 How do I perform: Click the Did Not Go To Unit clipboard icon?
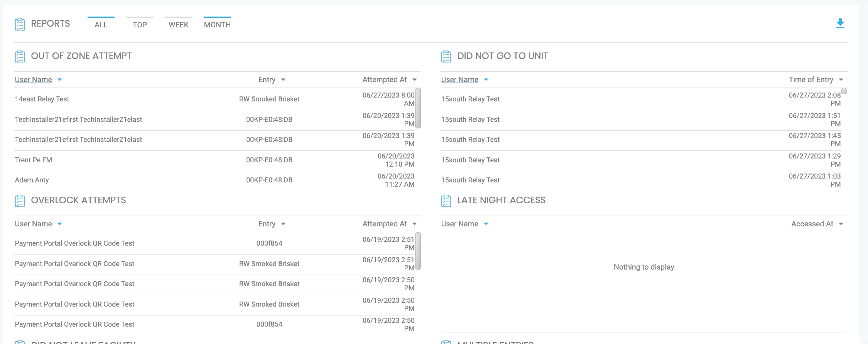pyautogui.click(x=446, y=56)
